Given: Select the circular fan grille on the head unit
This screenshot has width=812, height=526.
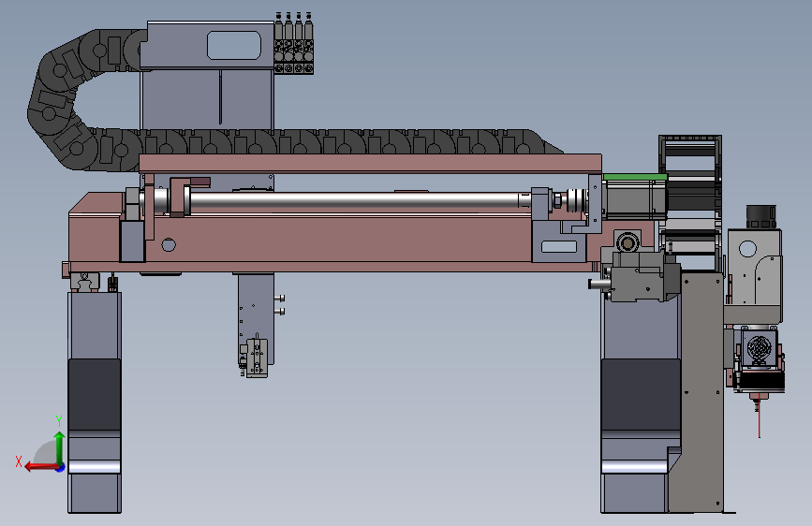Looking at the screenshot, I should tap(759, 348).
